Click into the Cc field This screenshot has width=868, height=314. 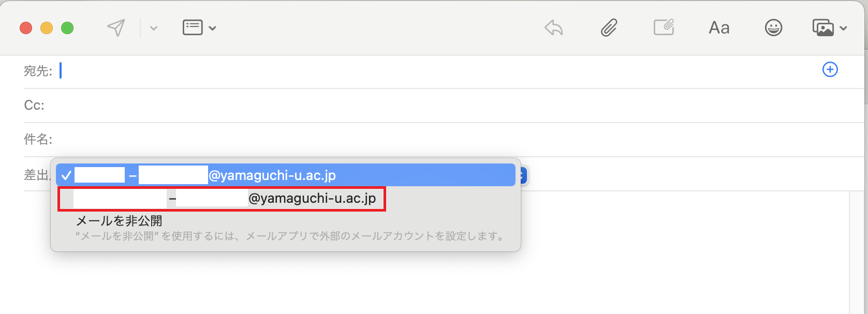(450, 105)
